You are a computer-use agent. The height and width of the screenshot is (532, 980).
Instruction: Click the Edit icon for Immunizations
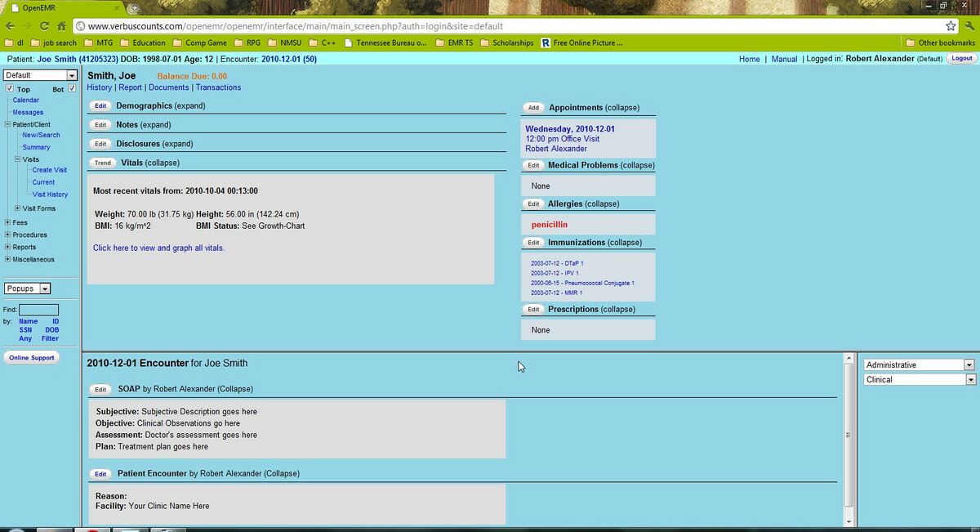(533, 242)
